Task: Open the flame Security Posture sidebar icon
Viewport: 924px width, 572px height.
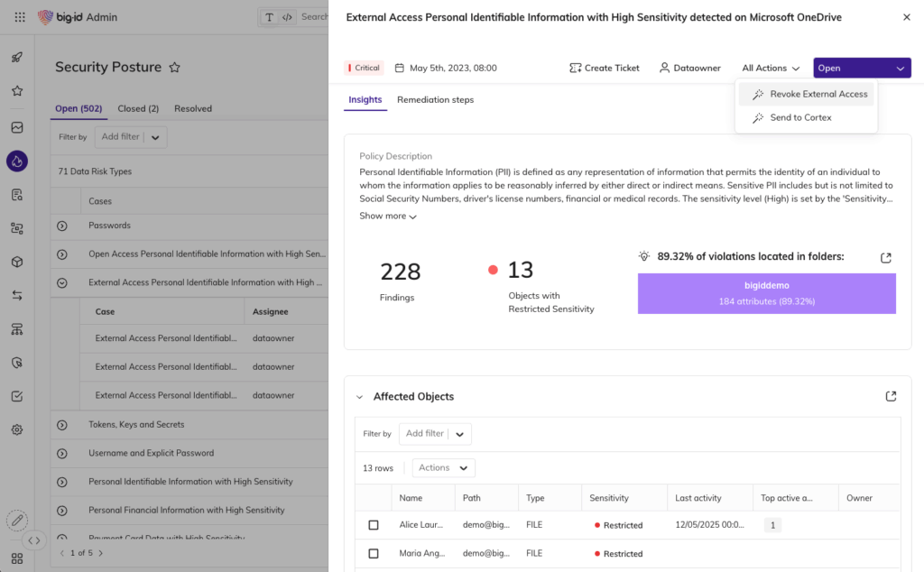Action: pos(16,161)
